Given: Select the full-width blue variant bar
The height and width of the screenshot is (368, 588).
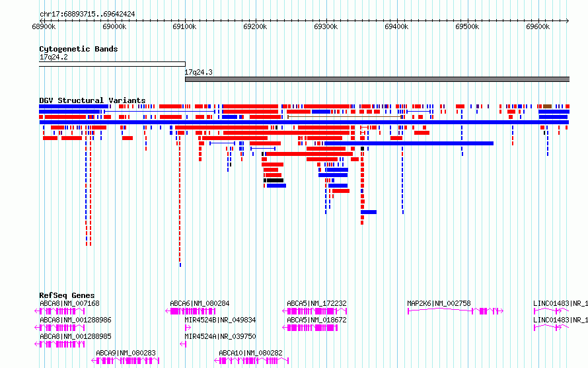Looking at the screenshot, I should pyautogui.click(x=304, y=122).
